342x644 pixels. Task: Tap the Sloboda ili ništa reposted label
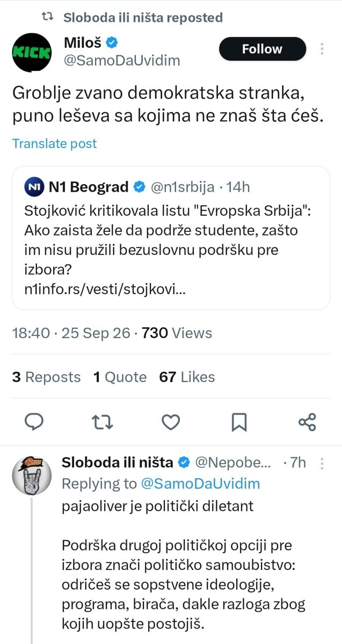[x=143, y=17]
